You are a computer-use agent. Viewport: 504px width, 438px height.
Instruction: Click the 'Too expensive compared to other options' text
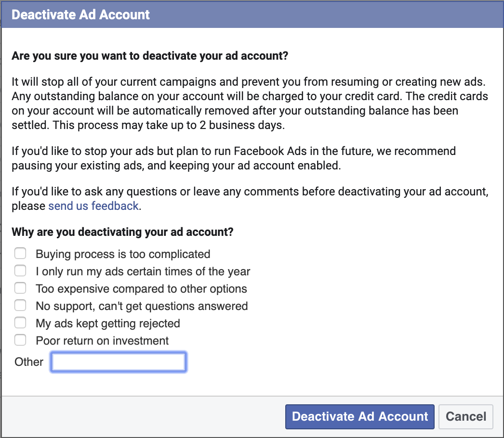[x=141, y=289]
